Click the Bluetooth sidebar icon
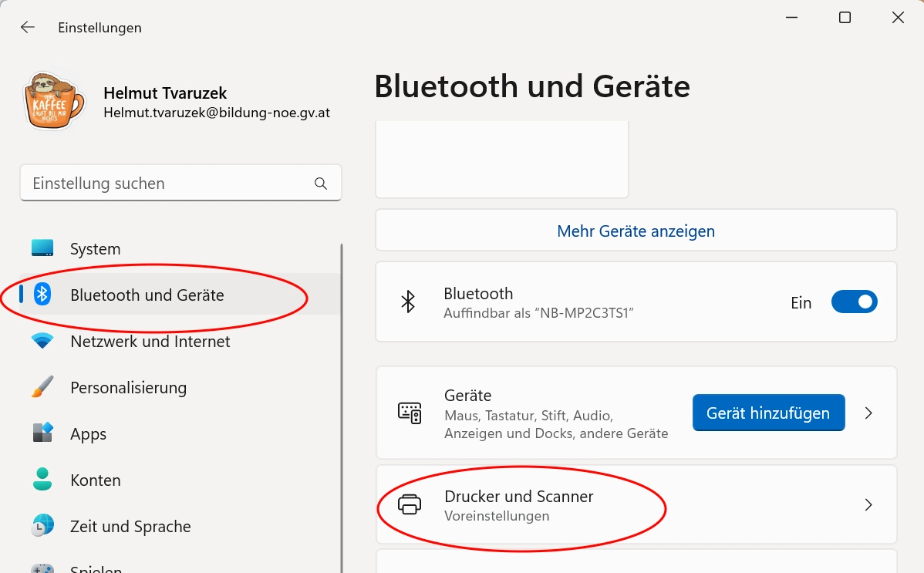Image resolution: width=924 pixels, height=573 pixels. point(42,295)
